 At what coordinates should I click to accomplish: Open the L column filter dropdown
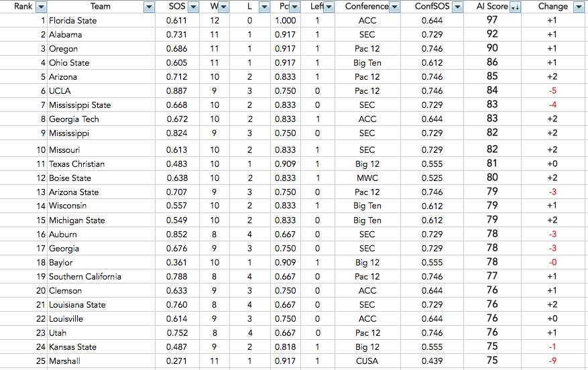[264, 7]
